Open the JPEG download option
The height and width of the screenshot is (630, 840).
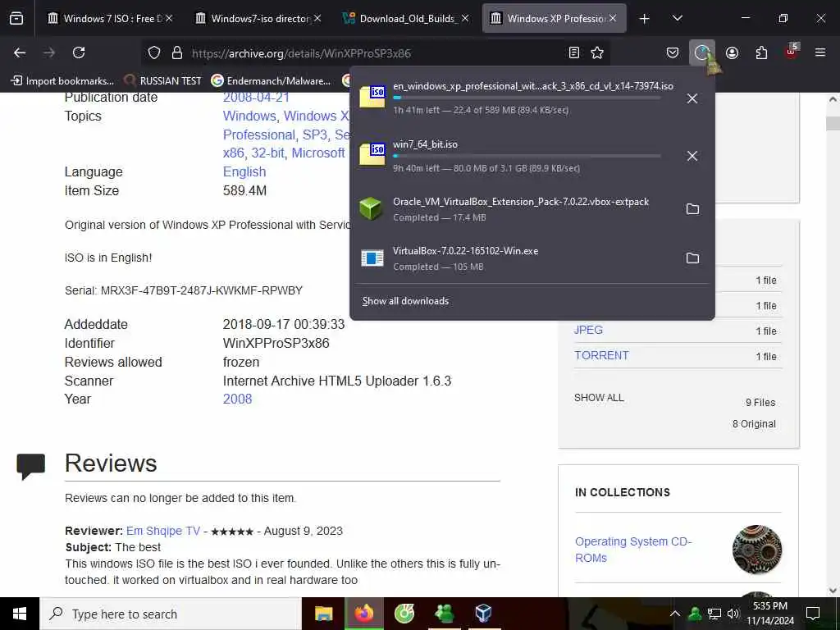coord(588,330)
